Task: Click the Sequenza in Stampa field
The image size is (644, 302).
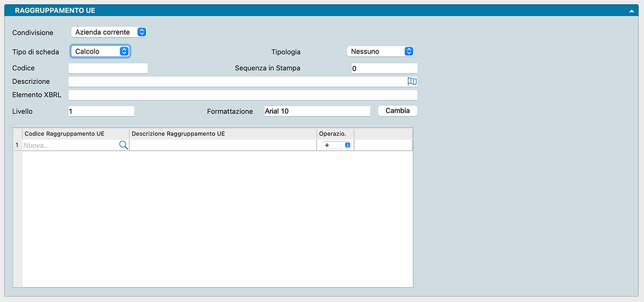Action: 384,68
